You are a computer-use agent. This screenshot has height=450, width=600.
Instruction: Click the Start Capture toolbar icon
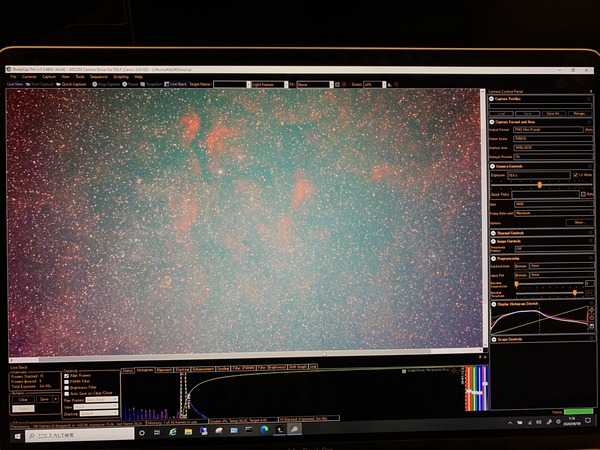(28, 84)
